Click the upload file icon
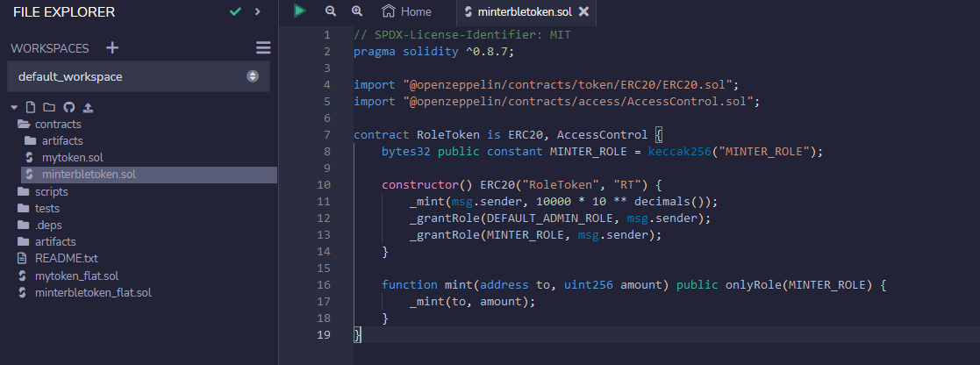The width and height of the screenshot is (980, 365). [x=88, y=108]
